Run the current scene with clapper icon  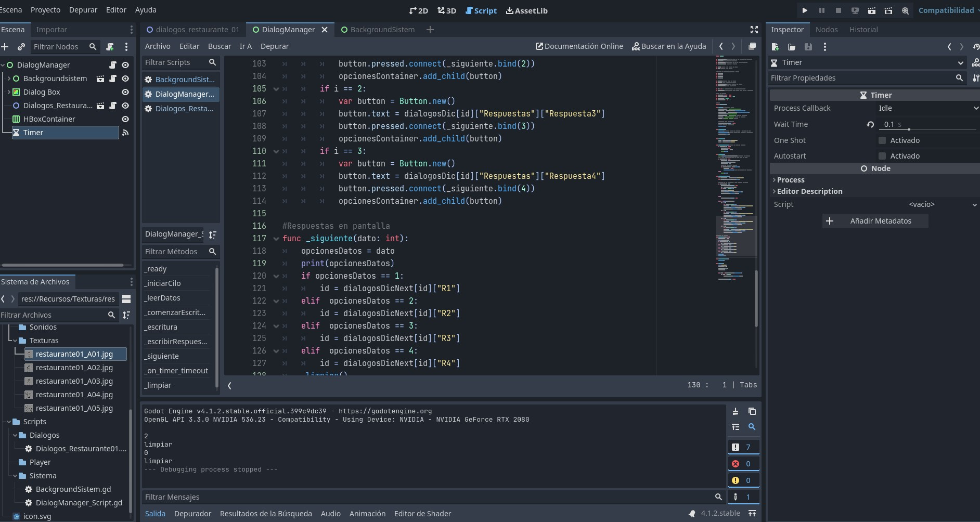[x=871, y=10]
